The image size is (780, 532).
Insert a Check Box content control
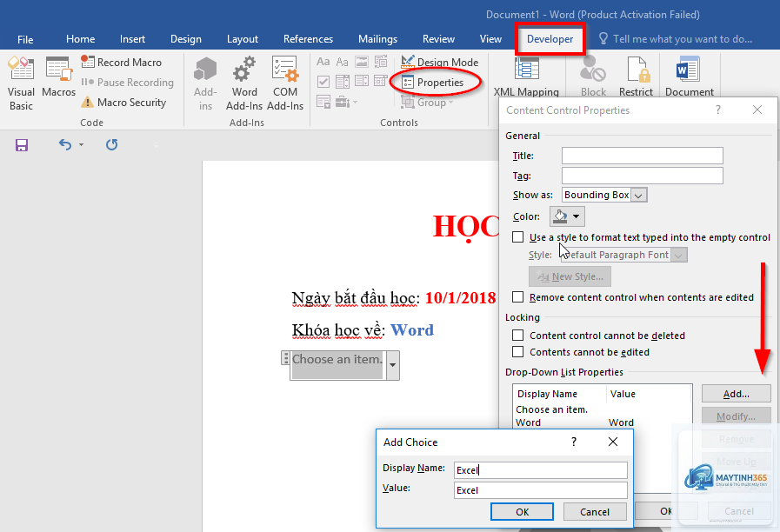[323, 81]
